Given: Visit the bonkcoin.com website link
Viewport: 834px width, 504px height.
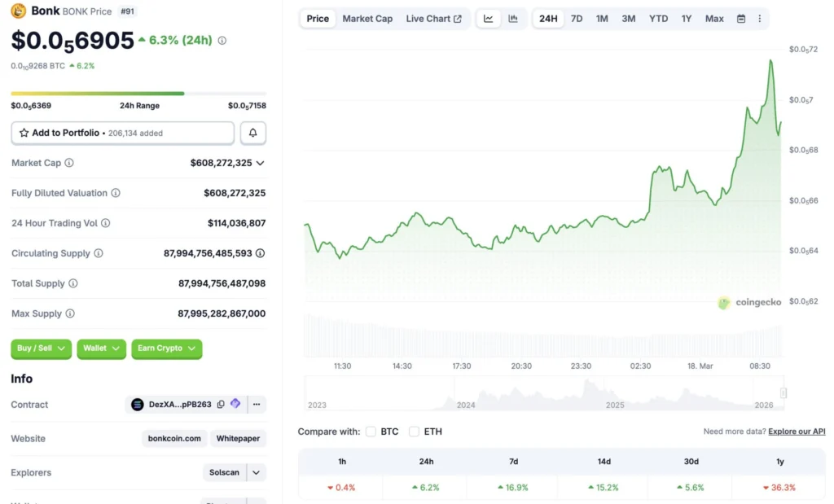Looking at the screenshot, I should (174, 438).
